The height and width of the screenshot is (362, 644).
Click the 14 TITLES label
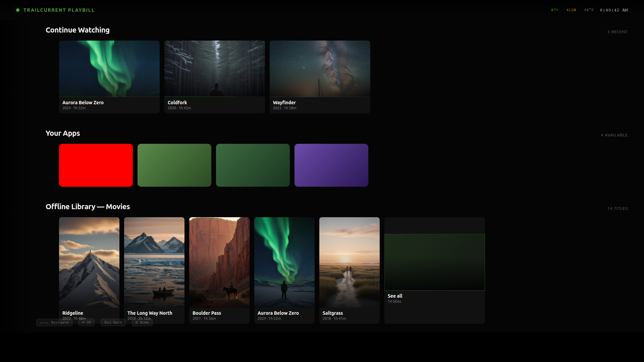(x=618, y=208)
